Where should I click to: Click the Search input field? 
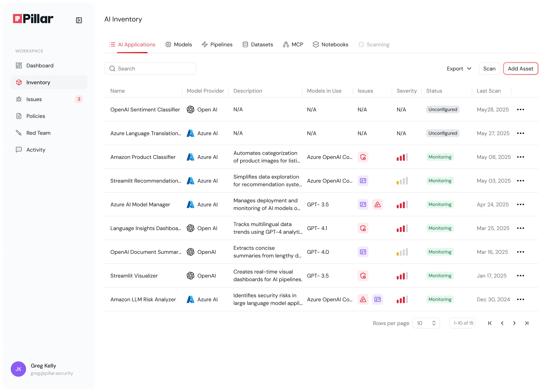tap(150, 69)
